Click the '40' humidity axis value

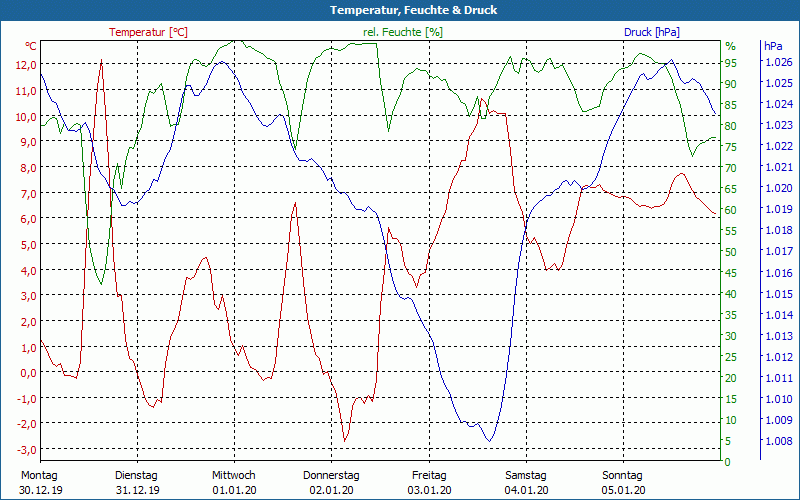731,294
